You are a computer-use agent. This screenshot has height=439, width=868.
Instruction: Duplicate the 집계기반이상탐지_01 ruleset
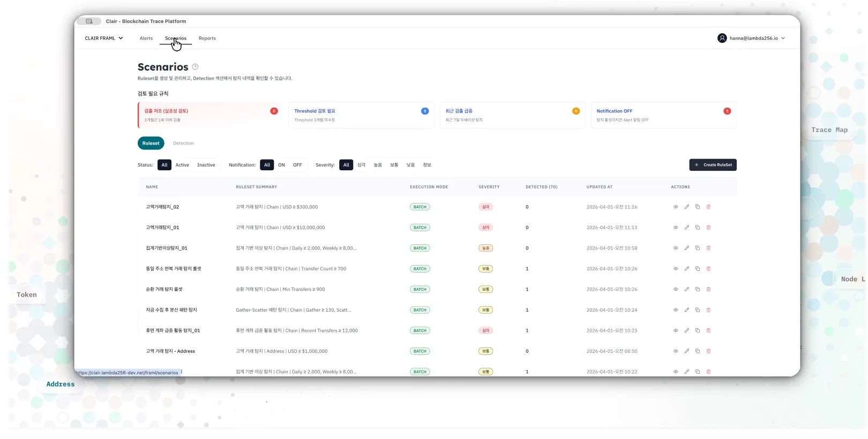(x=698, y=248)
